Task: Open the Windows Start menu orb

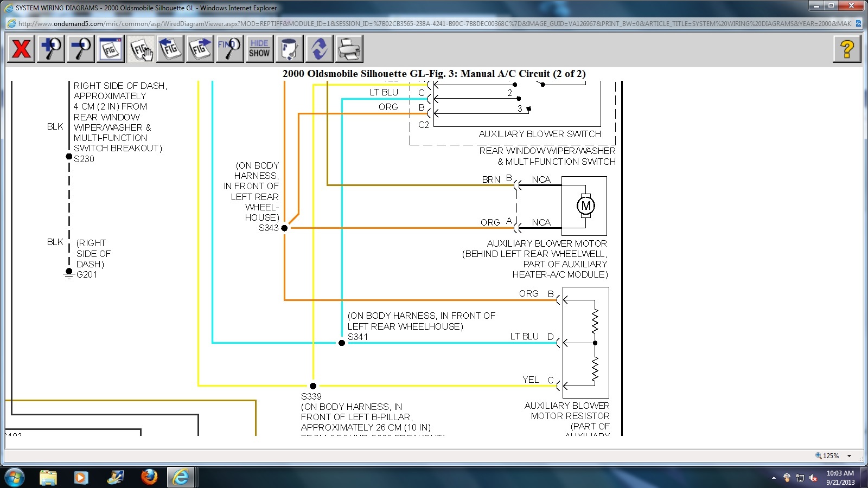Action: (15, 477)
